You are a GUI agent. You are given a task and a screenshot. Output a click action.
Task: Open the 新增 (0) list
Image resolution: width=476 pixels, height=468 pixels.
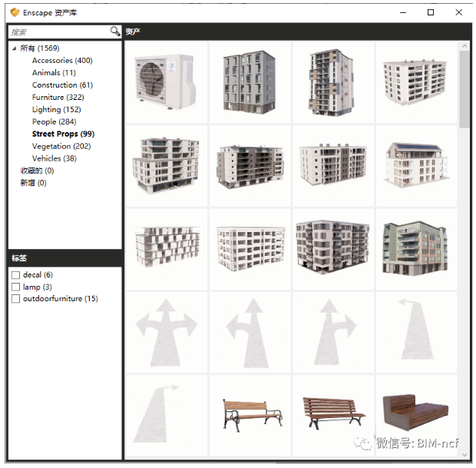[x=33, y=183]
